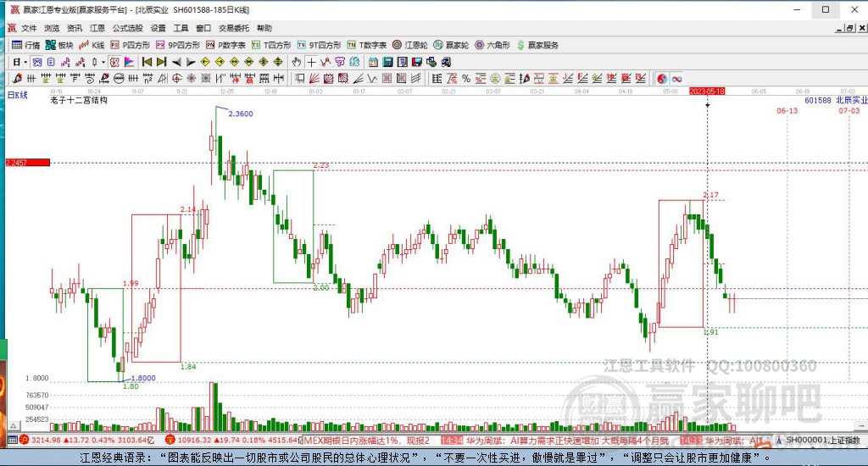
Task: Click the 日K线 label
Action: coord(17,95)
